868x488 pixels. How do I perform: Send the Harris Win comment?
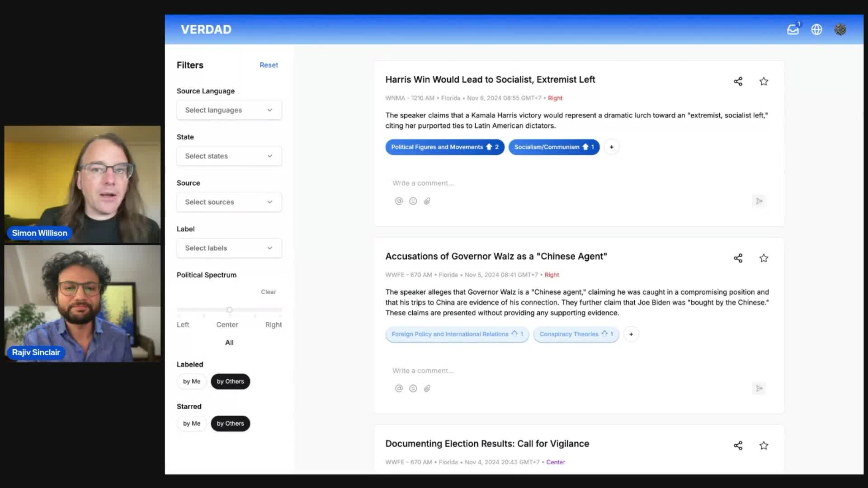point(759,201)
